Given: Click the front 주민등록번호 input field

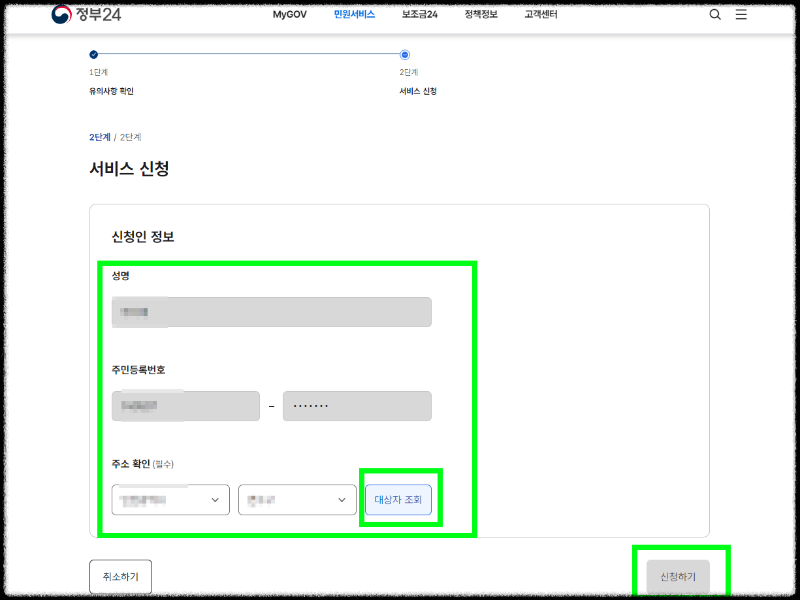Looking at the screenshot, I should click(185, 405).
